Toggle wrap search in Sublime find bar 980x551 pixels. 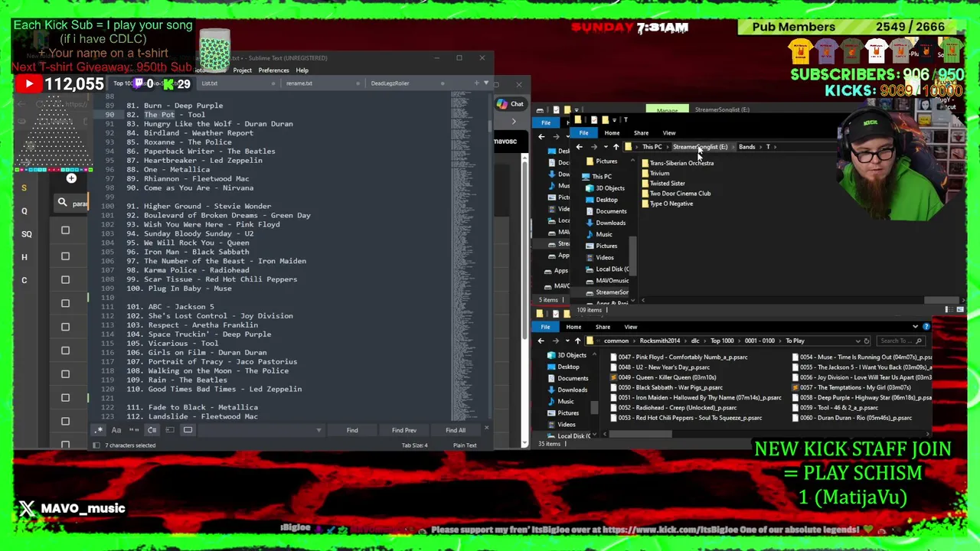152,430
